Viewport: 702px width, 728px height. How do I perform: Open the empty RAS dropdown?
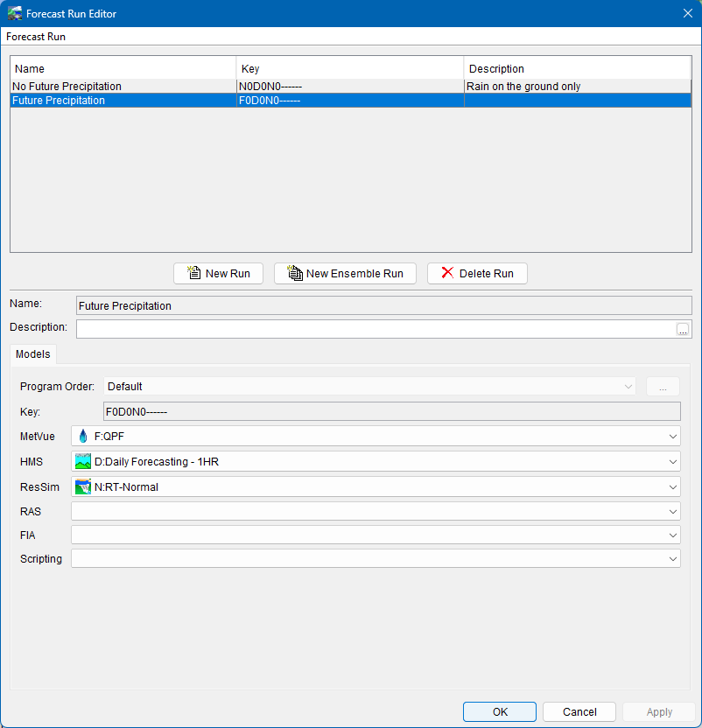[x=376, y=511]
